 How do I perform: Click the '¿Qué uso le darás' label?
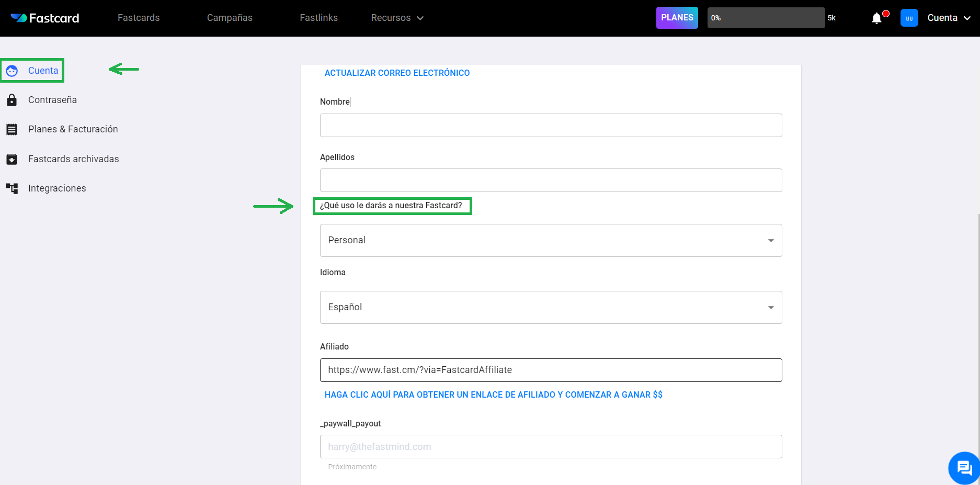(391, 206)
